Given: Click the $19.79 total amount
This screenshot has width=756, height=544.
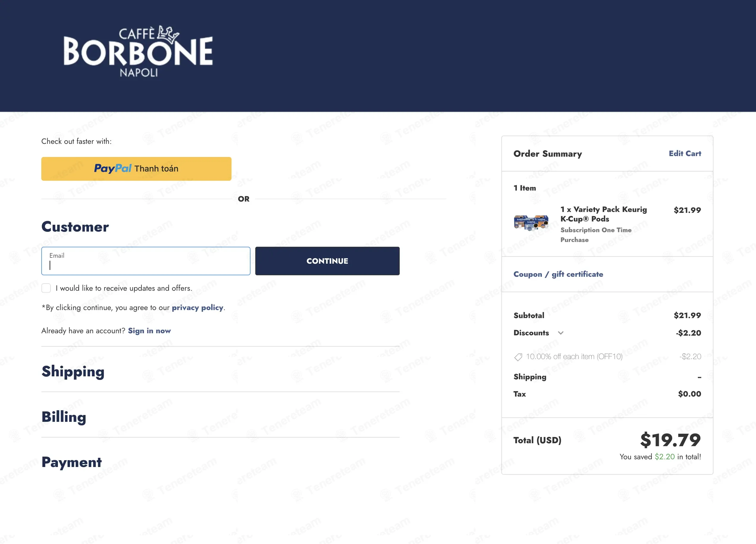Looking at the screenshot, I should click(670, 440).
